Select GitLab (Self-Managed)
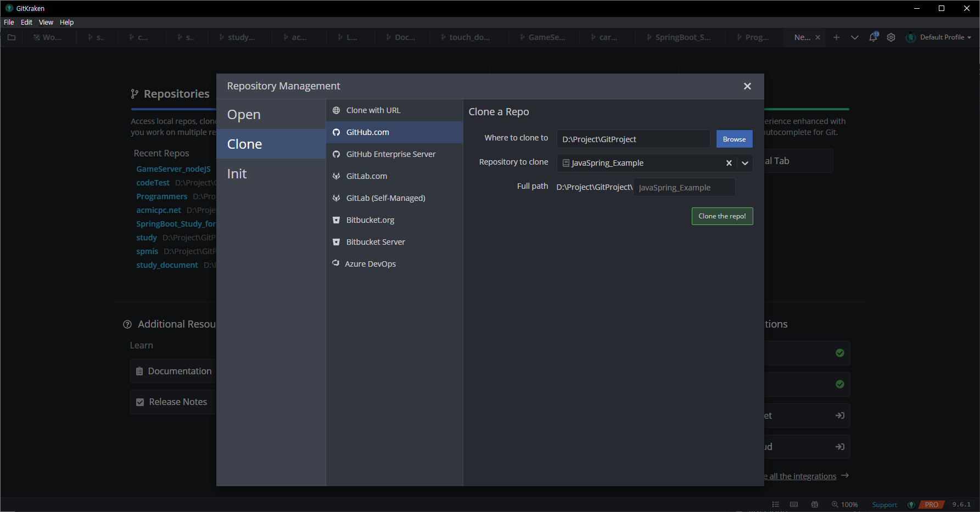 (x=395, y=198)
